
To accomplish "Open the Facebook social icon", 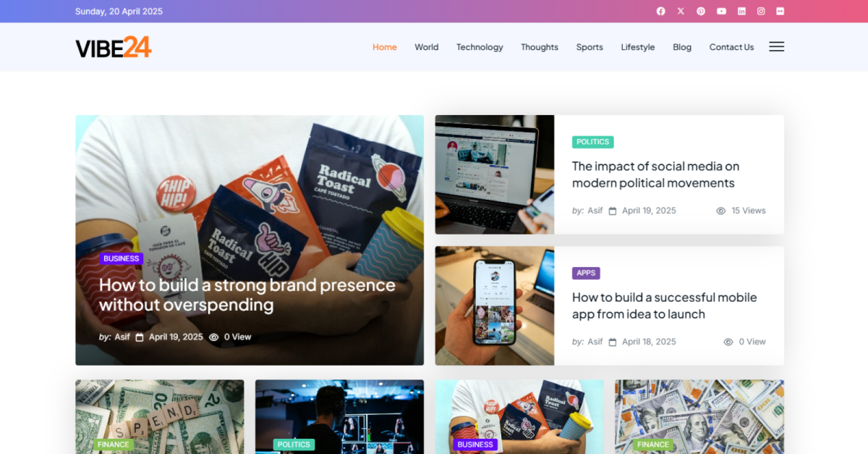I will [660, 11].
